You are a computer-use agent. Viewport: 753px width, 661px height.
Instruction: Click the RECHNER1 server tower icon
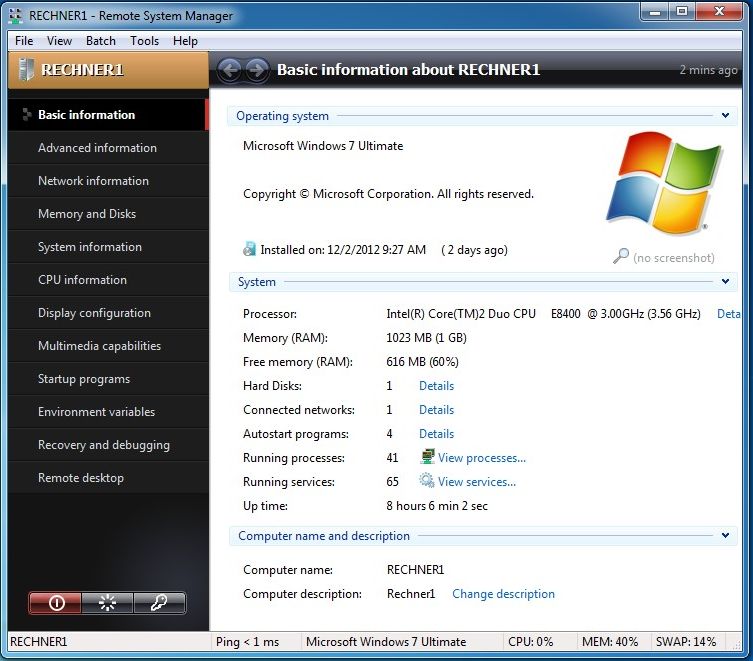(x=25, y=70)
